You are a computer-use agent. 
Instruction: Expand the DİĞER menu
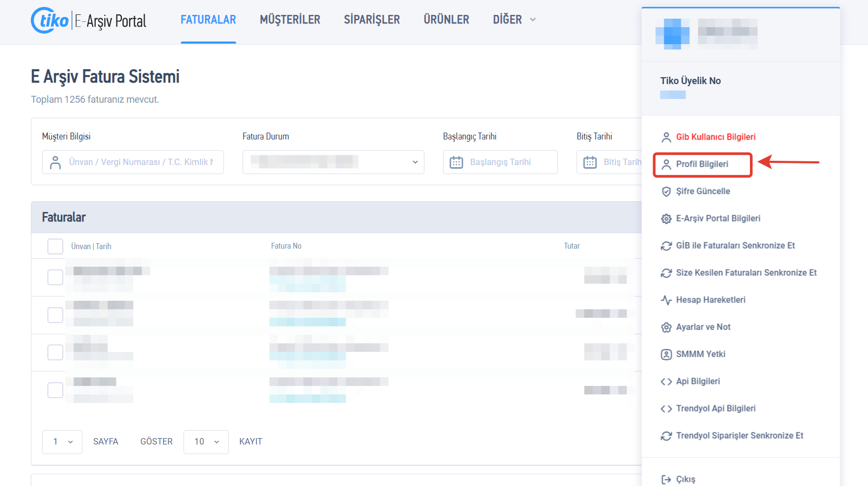pyautogui.click(x=514, y=20)
